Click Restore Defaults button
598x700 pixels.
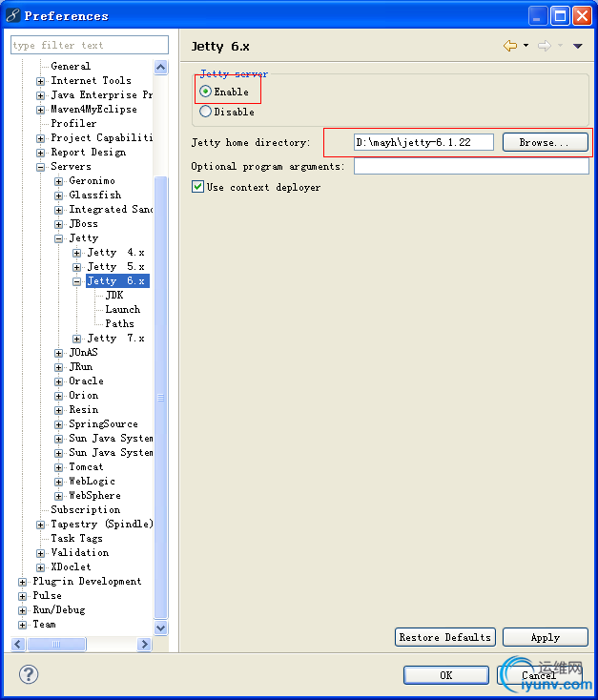[444, 637]
